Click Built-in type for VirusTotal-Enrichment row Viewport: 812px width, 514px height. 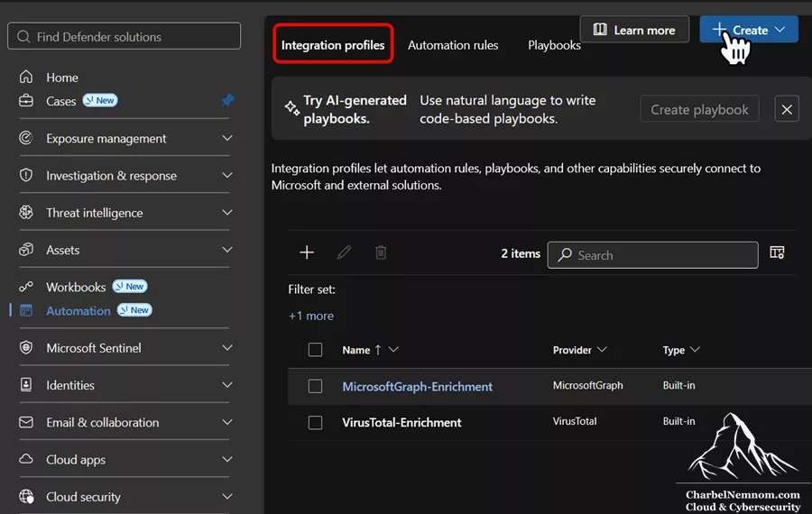(x=678, y=421)
